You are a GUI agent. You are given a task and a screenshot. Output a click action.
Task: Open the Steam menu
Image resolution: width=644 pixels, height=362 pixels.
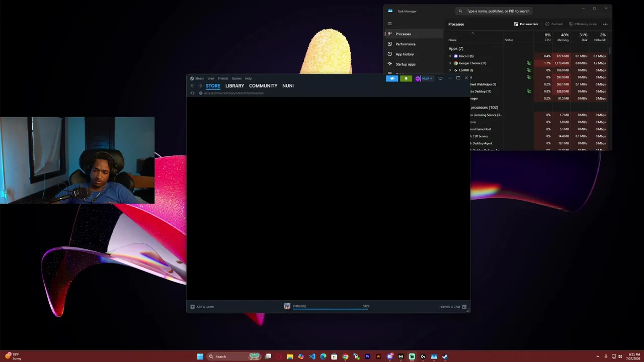pyautogui.click(x=200, y=78)
